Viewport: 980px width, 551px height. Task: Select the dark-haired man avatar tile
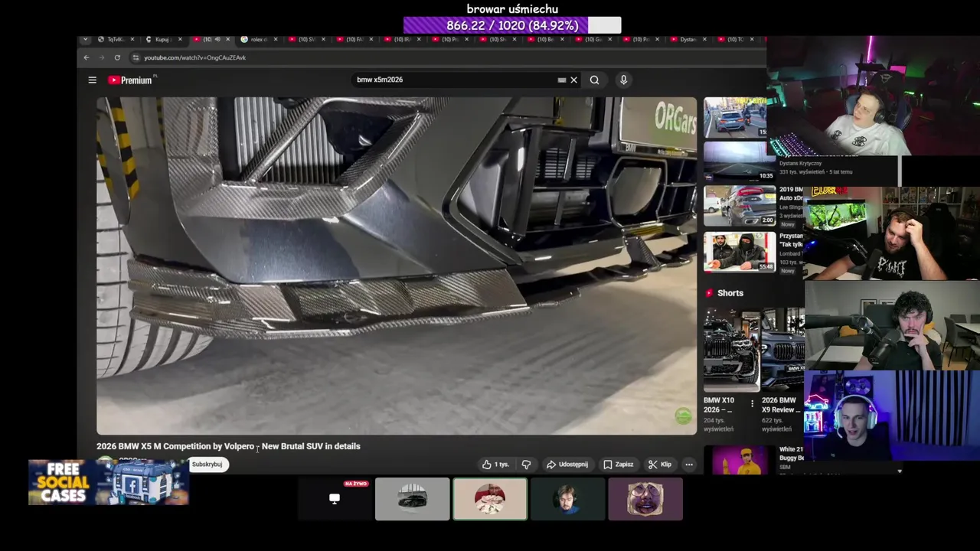pyautogui.click(x=567, y=499)
